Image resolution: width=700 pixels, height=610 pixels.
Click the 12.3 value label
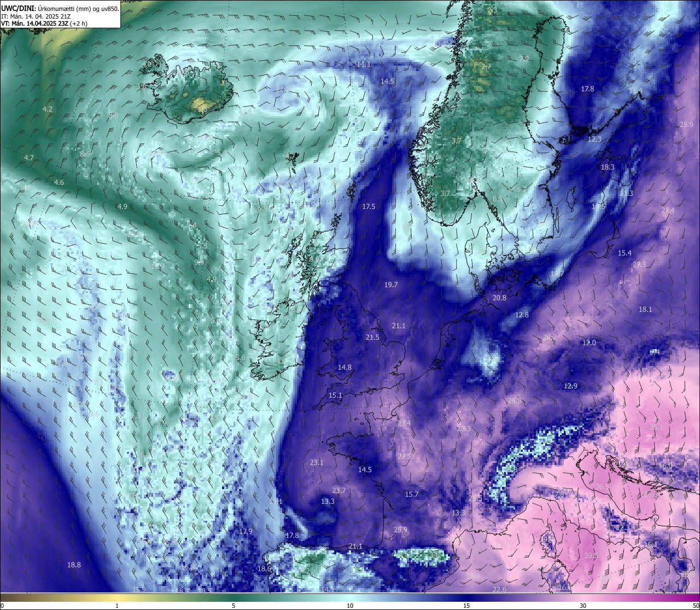pyautogui.click(x=594, y=140)
